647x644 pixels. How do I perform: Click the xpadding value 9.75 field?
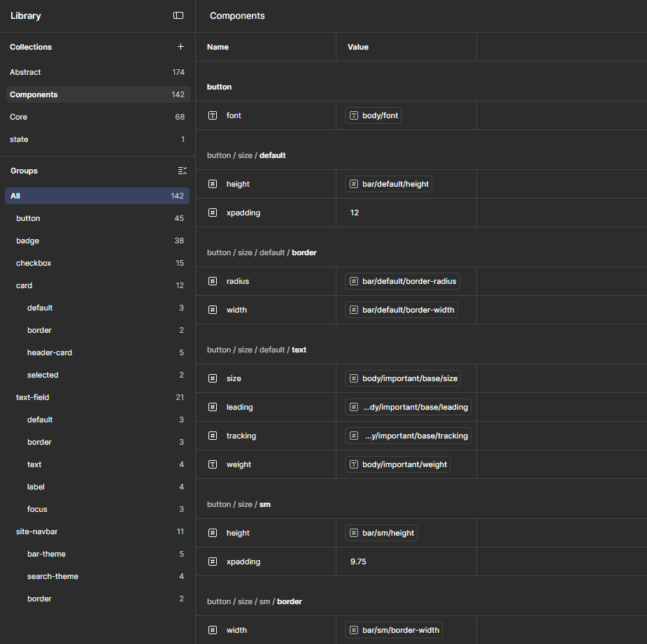[x=406, y=561]
